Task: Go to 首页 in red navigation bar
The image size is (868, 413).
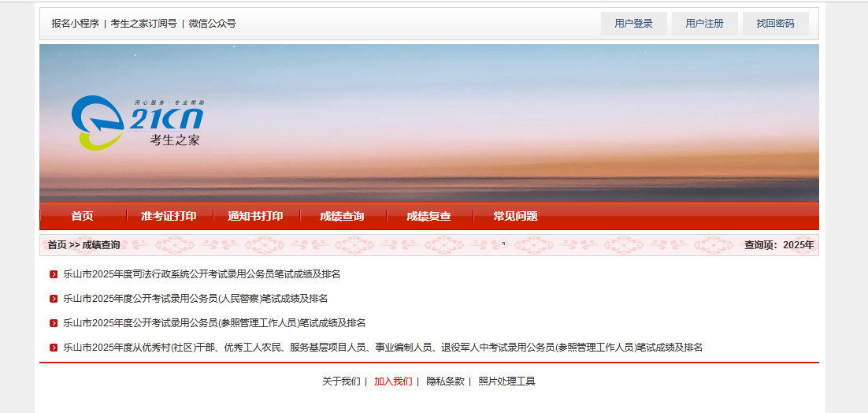Action: [x=83, y=217]
